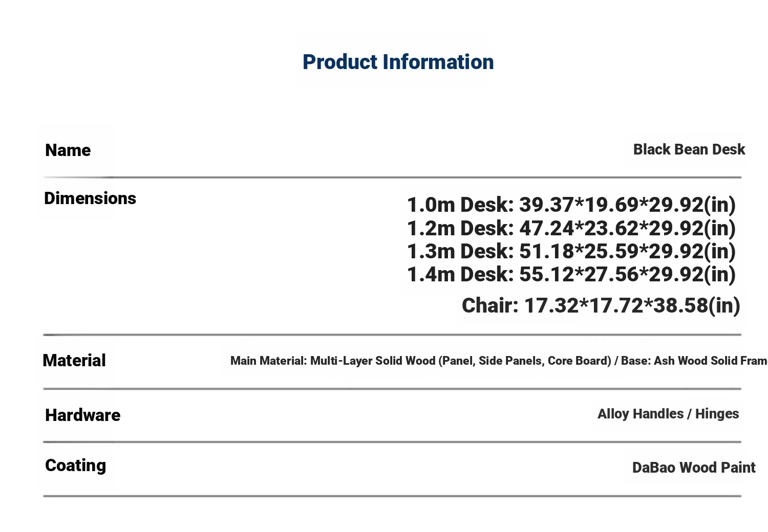Click the DaBao Wood Paint value
Viewport: 768px width, 532px height.
coord(694,468)
